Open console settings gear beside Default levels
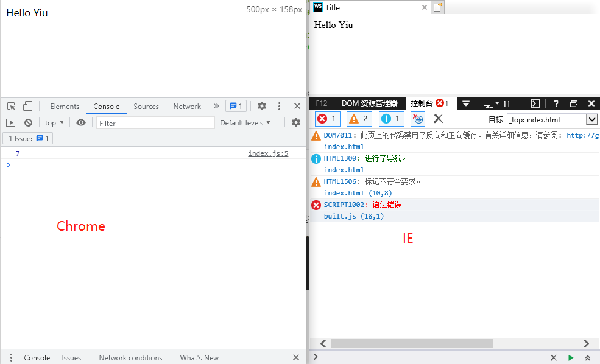 (296, 122)
